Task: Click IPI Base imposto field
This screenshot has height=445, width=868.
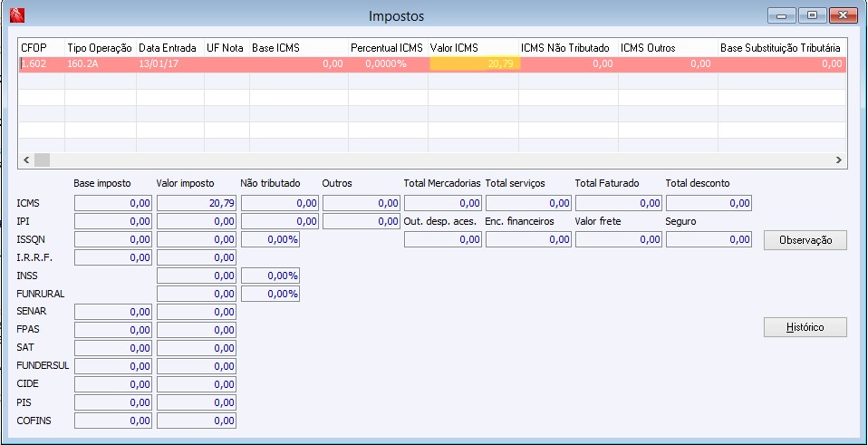Action: pos(113,221)
